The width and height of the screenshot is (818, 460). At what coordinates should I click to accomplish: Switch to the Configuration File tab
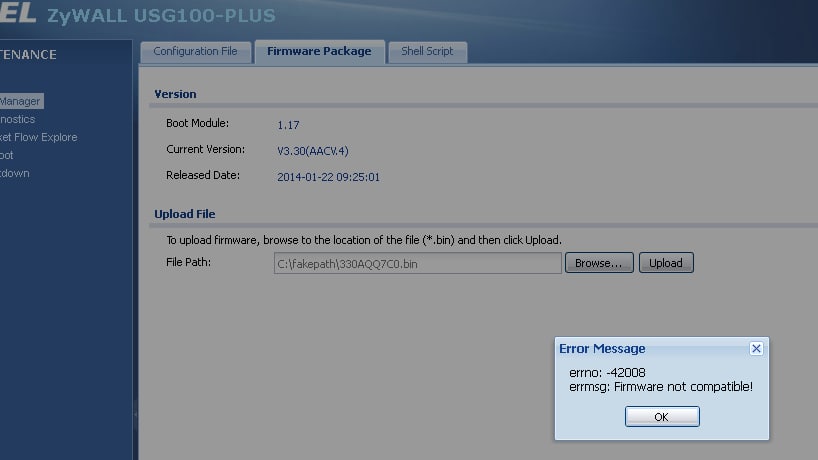point(196,52)
